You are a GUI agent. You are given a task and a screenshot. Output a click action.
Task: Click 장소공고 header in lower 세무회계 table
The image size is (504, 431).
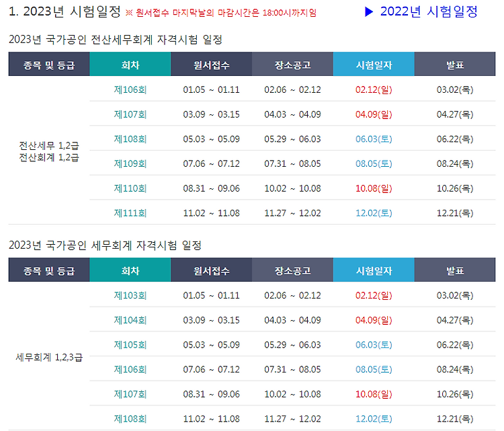[x=292, y=270]
